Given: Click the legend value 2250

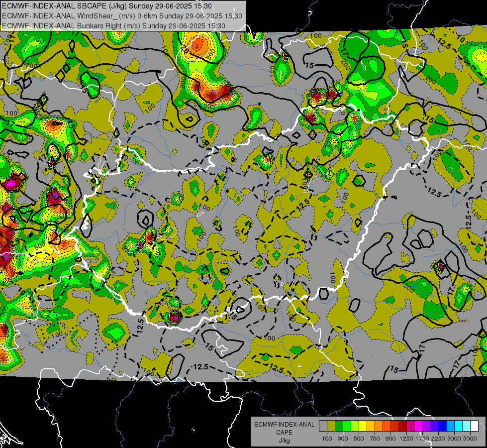Looking at the screenshot, I should coord(439,439).
